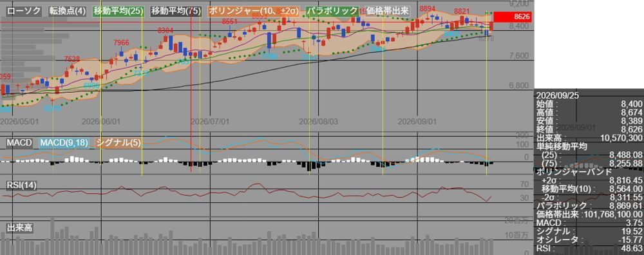The width and height of the screenshot is (644, 255).
Task: Click the 2026/06/01 date axis label
Action: [x=100, y=122]
